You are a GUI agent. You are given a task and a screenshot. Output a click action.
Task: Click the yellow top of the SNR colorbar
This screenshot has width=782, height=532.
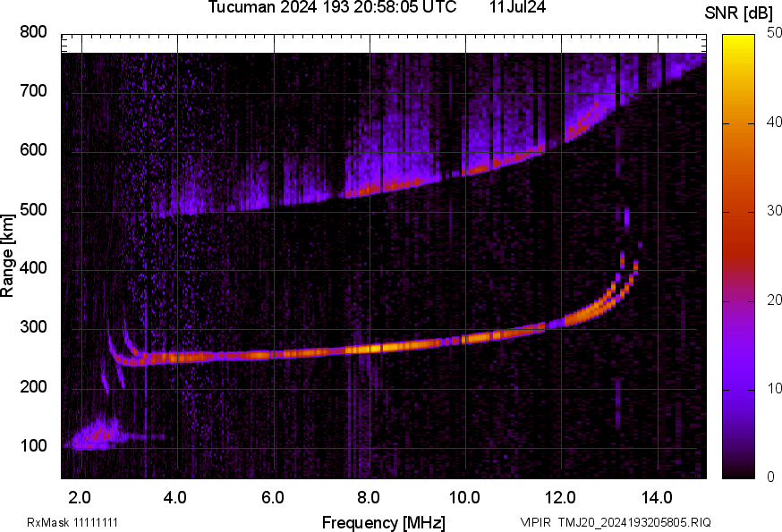pos(739,38)
